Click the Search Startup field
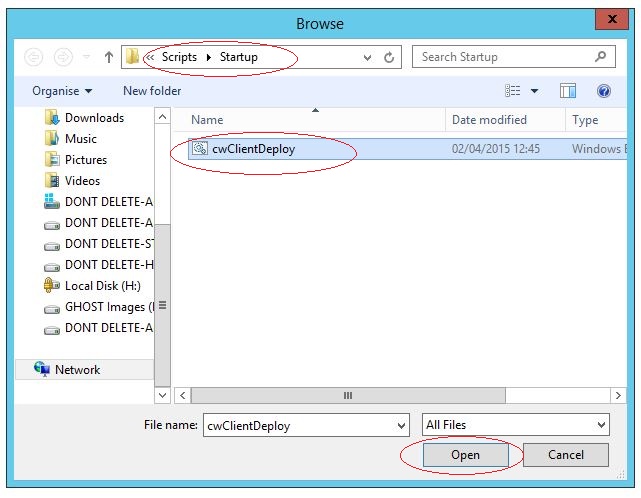 coord(513,57)
